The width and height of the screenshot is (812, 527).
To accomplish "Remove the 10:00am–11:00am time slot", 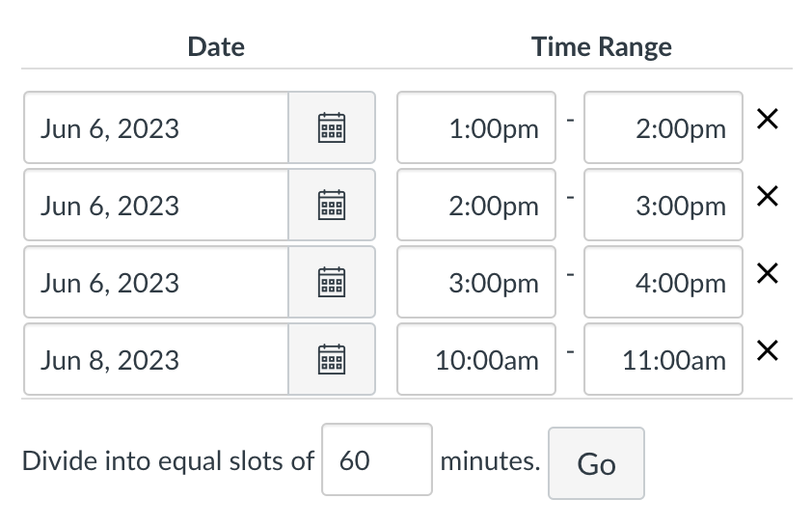I will click(x=768, y=350).
